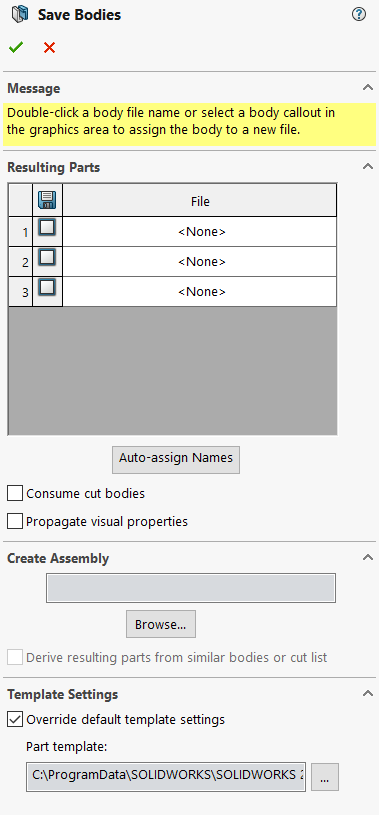Click the Create Assembly path field
This screenshot has width=379, height=815.
pyautogui.click(x=191, y=588)
